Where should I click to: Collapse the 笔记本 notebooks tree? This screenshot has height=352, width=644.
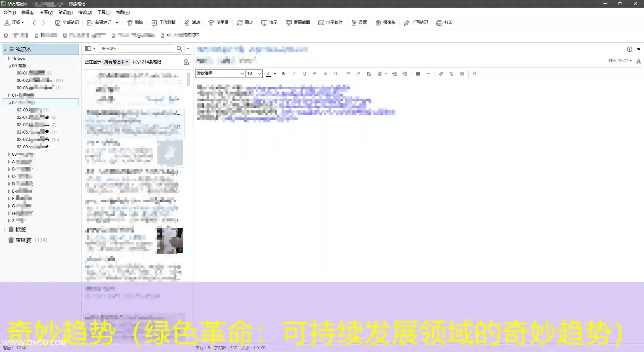(x=5, y=50)
